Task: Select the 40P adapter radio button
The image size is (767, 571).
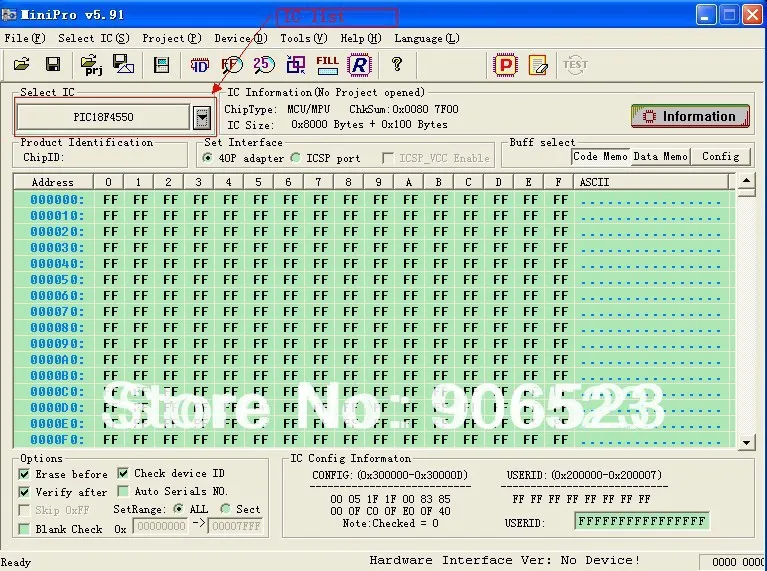Action: (208, 158)
